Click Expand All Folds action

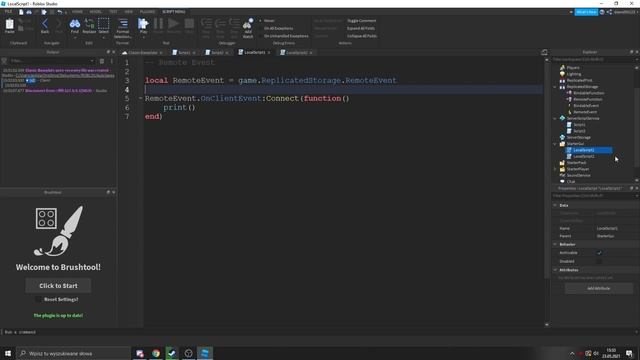click(x=361, y=29)
